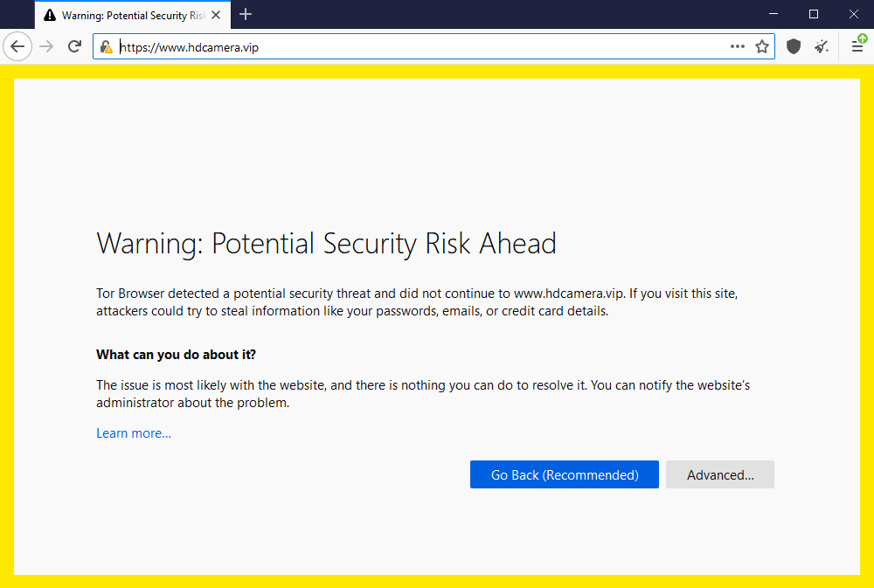The width and height of the screenshot is (874, 588).
Task: Minimize the Tor Browser window
Action: tap(773, 14)
